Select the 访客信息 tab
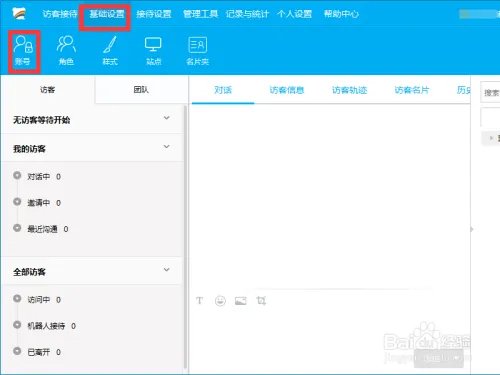Image resolution: width=500 pixels, height=375 pixels. coord(286,90)
